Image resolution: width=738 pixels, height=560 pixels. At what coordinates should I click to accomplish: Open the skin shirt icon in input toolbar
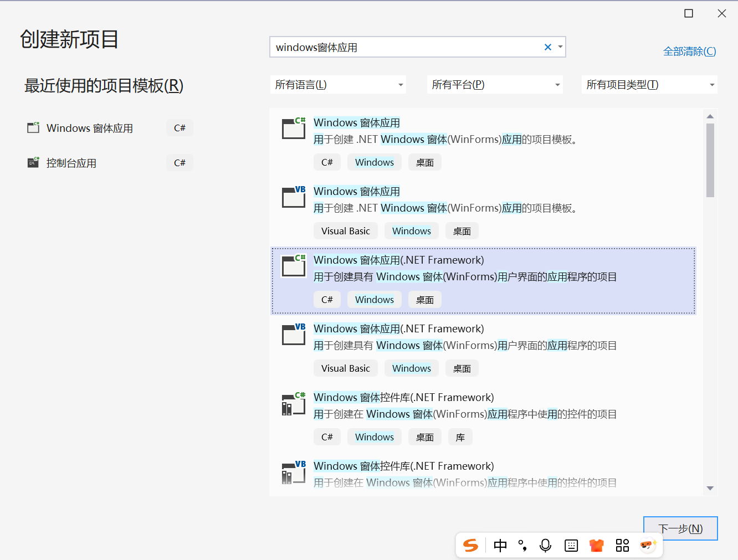[x=597, y=546]
